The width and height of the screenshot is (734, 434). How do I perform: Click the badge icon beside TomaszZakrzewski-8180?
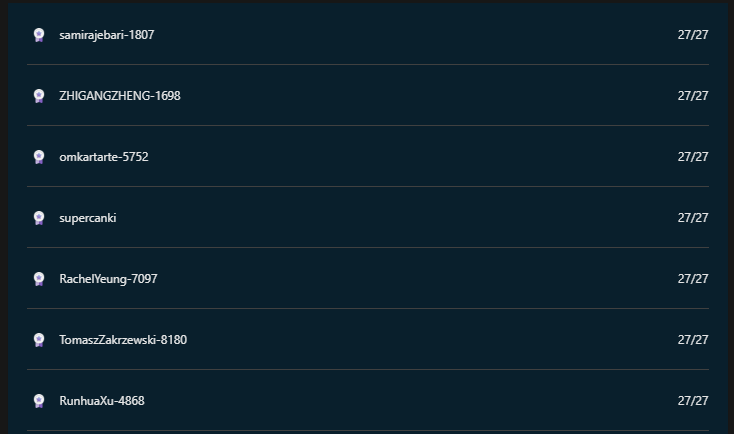coord(39,340)
